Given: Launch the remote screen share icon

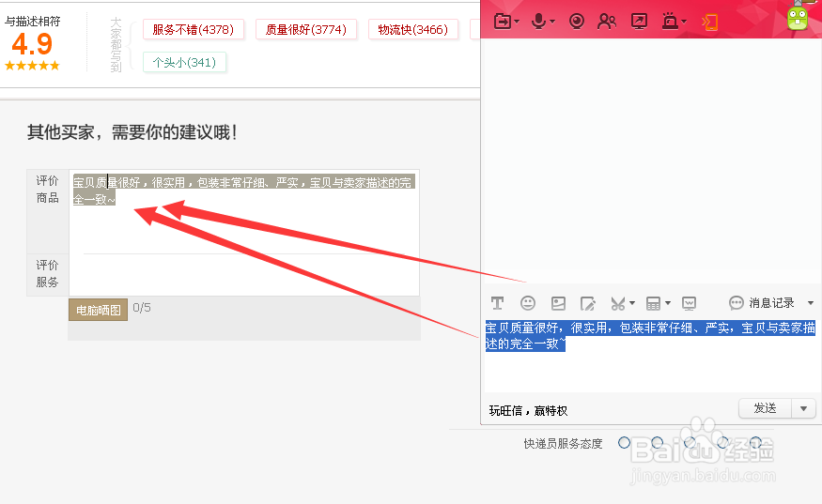Looking at the screenshot, I should (639, 22).
